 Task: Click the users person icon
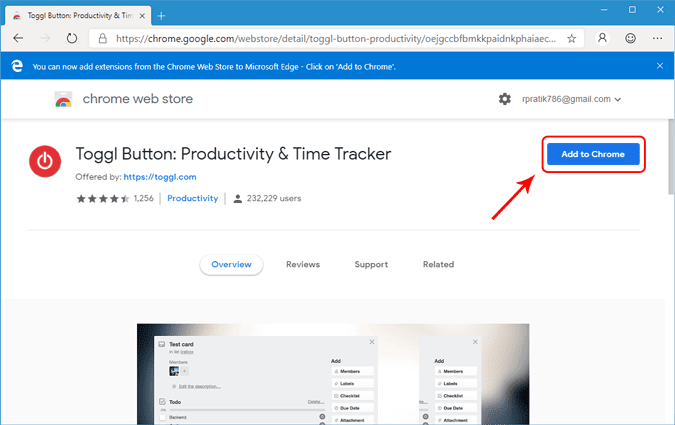(237, 199)
